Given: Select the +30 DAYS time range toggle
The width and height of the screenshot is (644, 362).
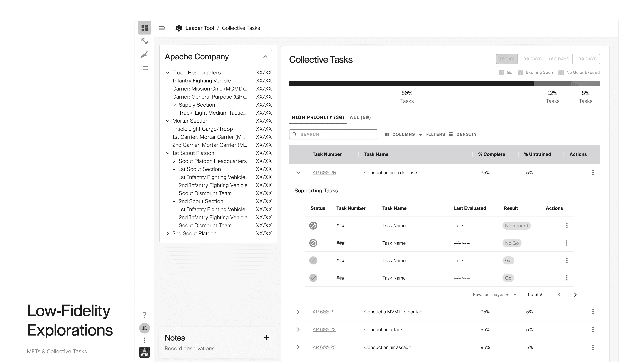Looking at the screenshot, I should 531,59.
